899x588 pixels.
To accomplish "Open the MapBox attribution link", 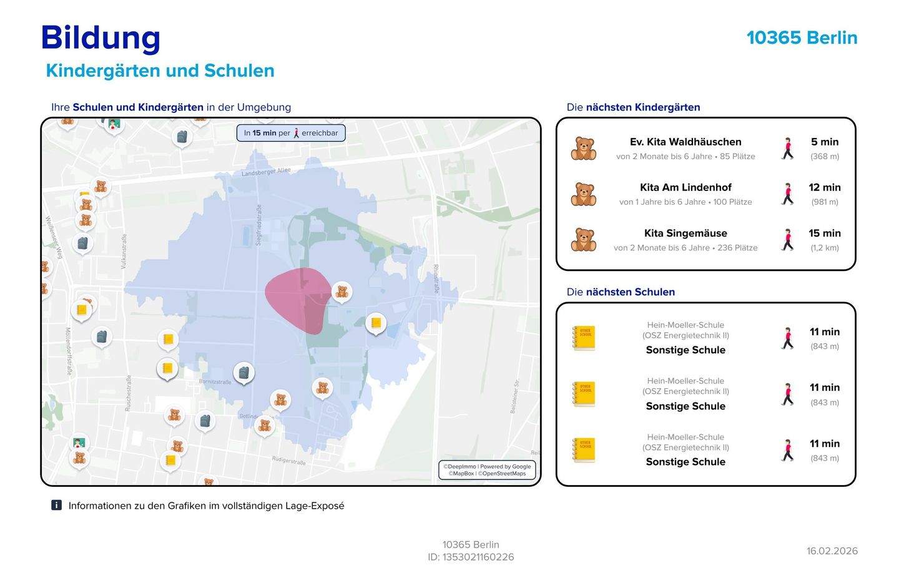I will click(x=461, y=474).
